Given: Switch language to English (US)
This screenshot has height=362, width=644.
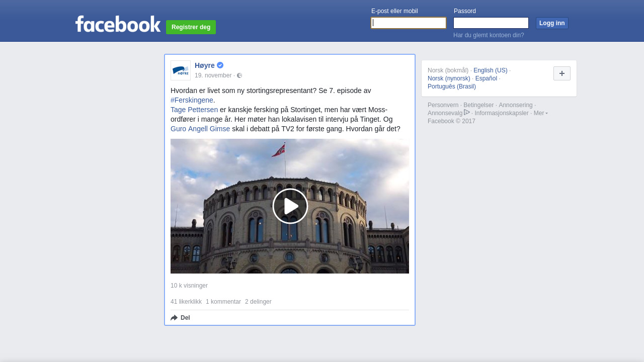Looking at the screenshot, I should [490, 70].
